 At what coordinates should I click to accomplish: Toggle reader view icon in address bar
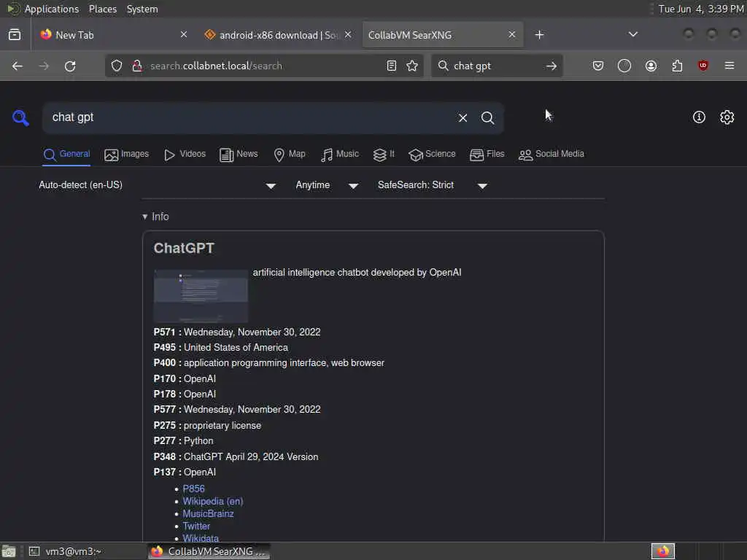tap(392, 66)
